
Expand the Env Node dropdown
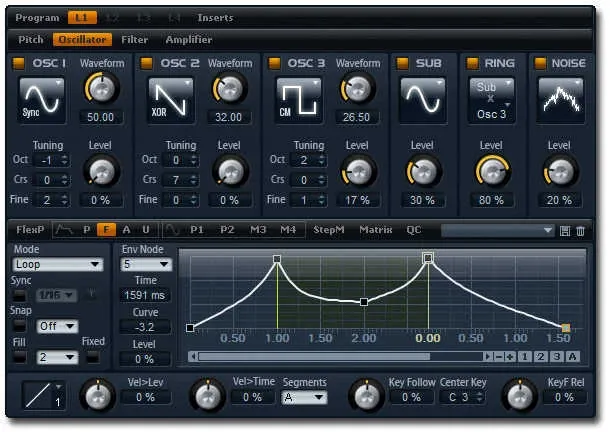click(146, 264)
